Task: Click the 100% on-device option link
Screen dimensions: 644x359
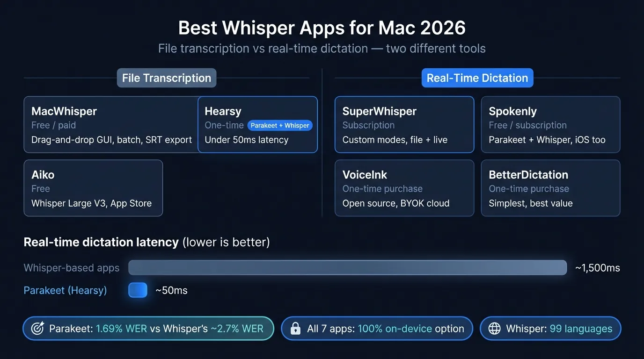Action: (395, 328)
